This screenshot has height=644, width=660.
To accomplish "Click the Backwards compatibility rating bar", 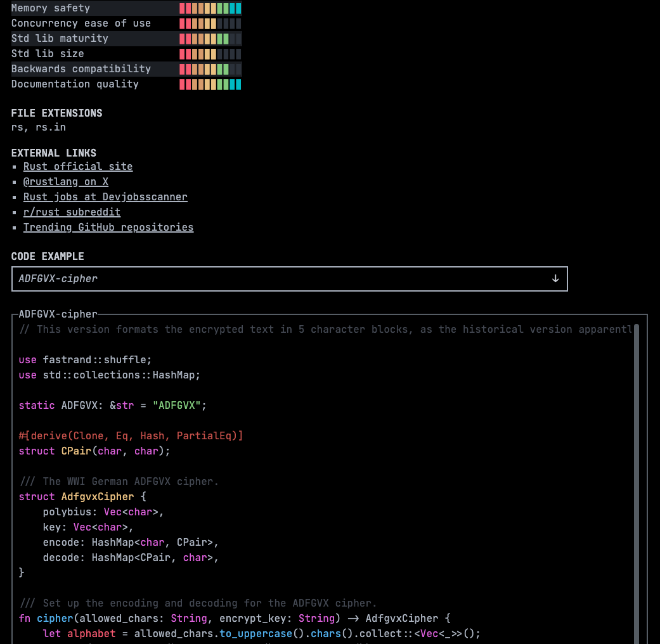I will pos(210,69).
